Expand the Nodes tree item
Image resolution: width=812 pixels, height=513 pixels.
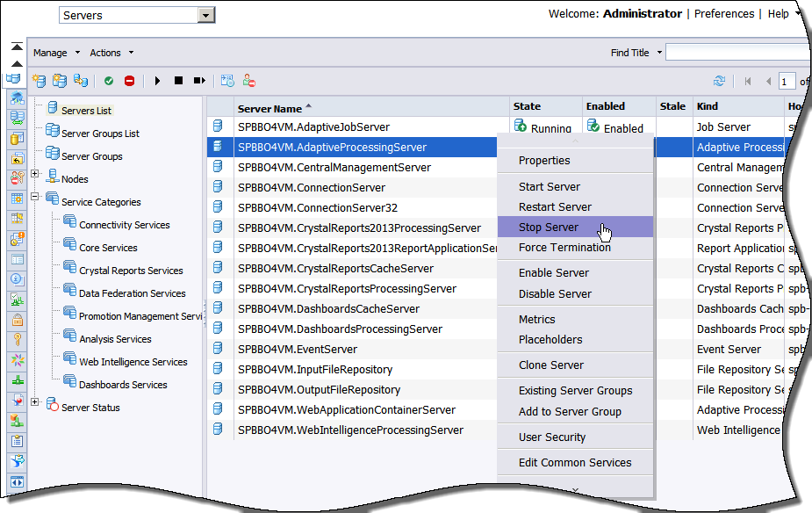35,174
